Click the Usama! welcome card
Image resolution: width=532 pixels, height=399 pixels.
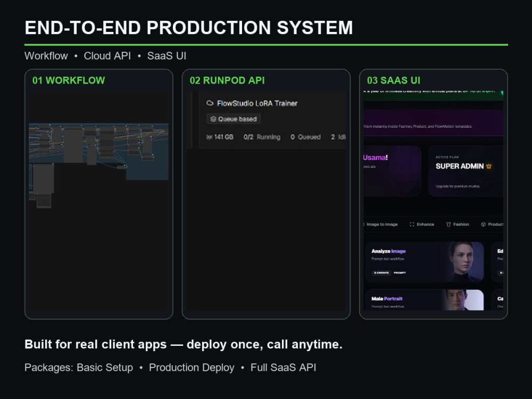pyautogui.click(x=392, y=171)
